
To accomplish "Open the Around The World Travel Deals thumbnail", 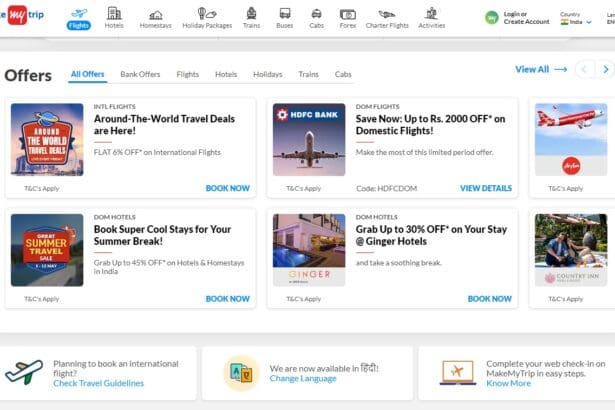I will [47, 139].
